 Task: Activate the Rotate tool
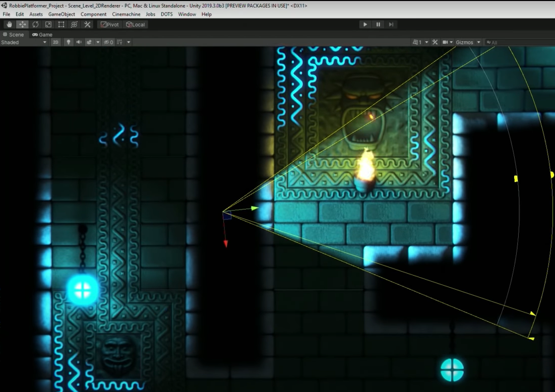[x=34, y=24]
